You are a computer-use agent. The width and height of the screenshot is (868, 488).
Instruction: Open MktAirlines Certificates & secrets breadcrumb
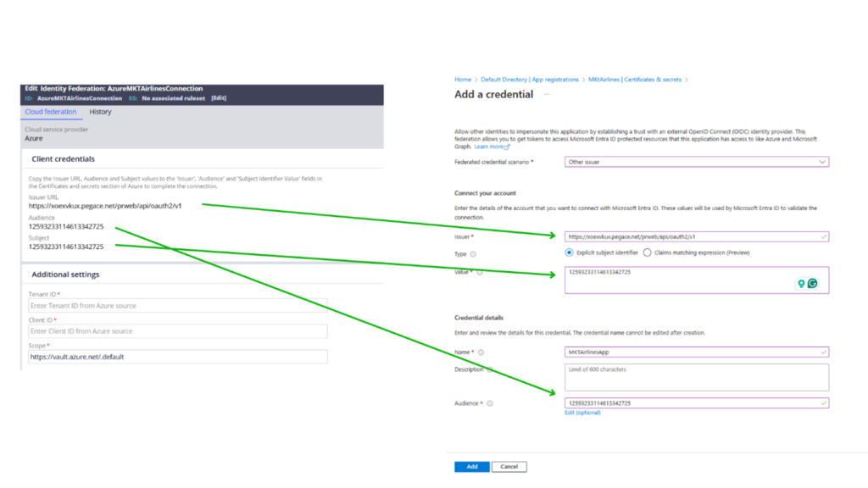pyautogui.click(x=634, y=80)
